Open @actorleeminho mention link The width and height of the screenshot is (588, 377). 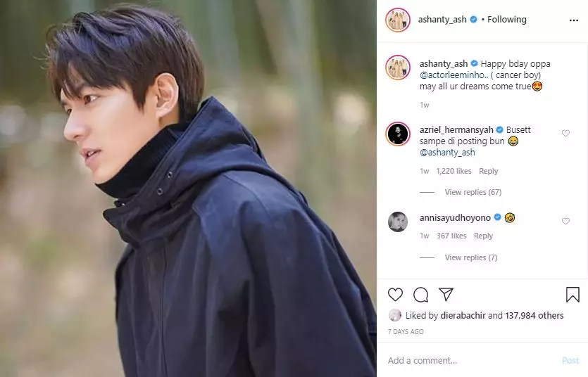[x=452, y=75]
